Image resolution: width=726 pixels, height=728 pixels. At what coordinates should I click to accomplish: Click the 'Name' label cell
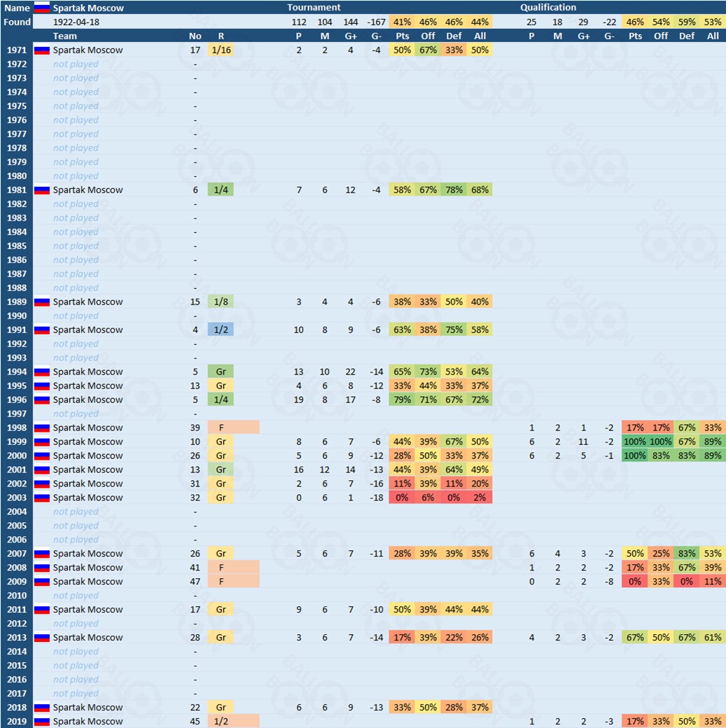point(17,8)
